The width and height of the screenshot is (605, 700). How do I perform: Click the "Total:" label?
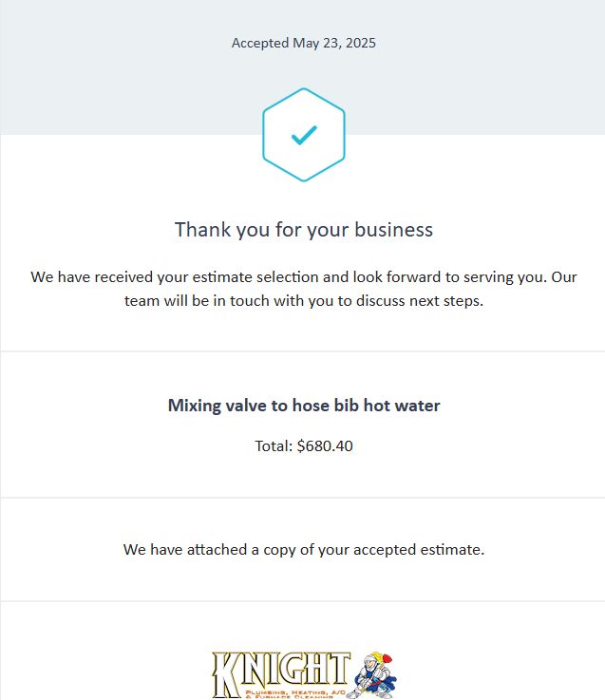[x=274, y=445]
